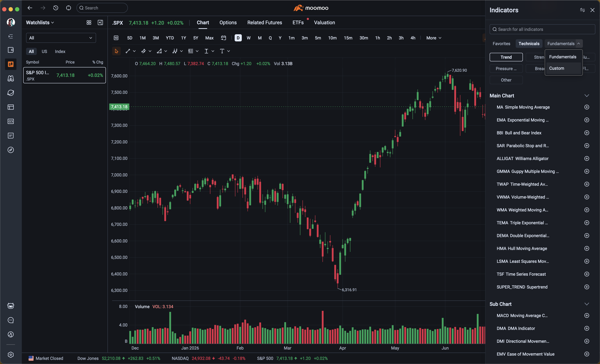The image size is (600, 364).
Task: Click the back navigation arrow
Action: tap(30, 8)
